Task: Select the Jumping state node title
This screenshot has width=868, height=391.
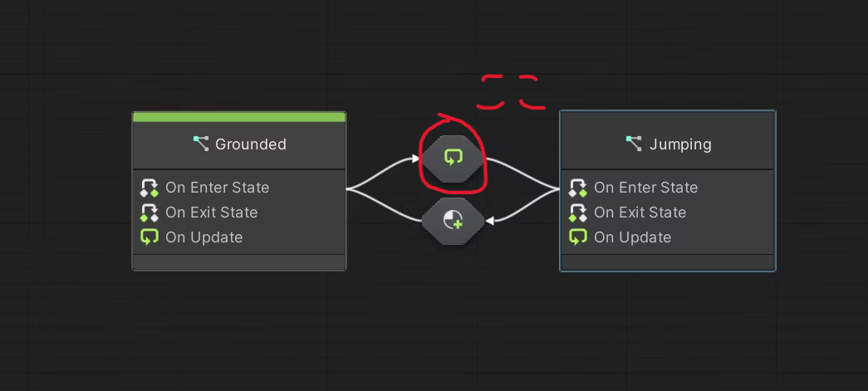Action: (680, 144)
